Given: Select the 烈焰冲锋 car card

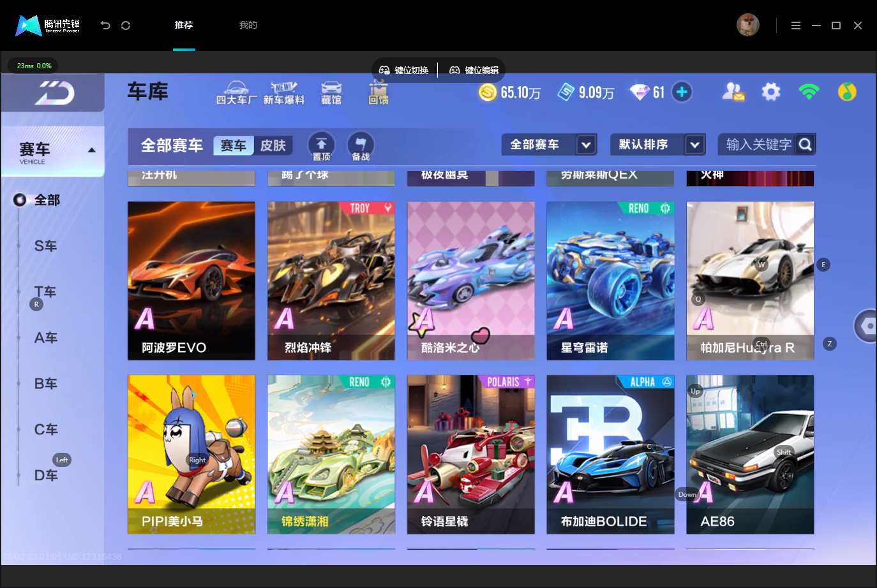Looking at the screenshot, I should tap(331, 281).
